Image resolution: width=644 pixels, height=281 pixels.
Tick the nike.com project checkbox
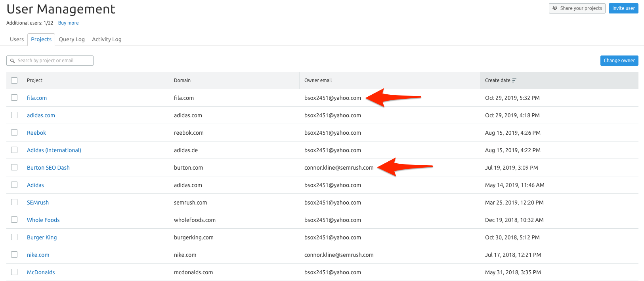pos(14,254)
